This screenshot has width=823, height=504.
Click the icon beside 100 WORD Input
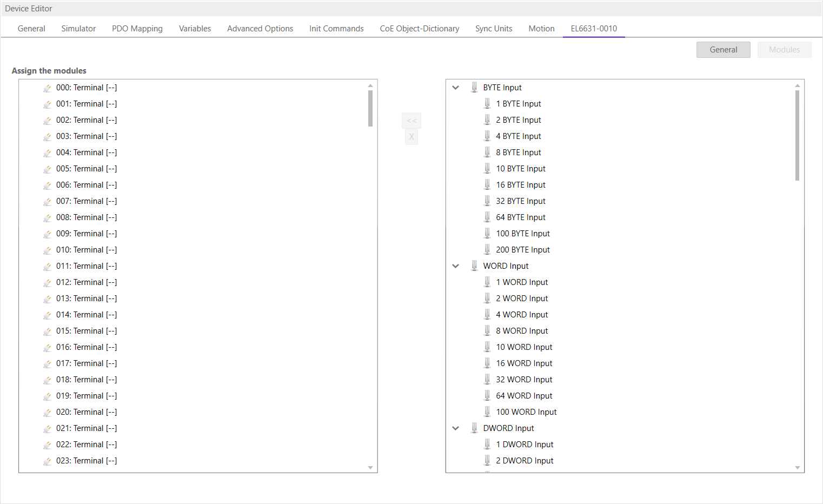point(487,412)
